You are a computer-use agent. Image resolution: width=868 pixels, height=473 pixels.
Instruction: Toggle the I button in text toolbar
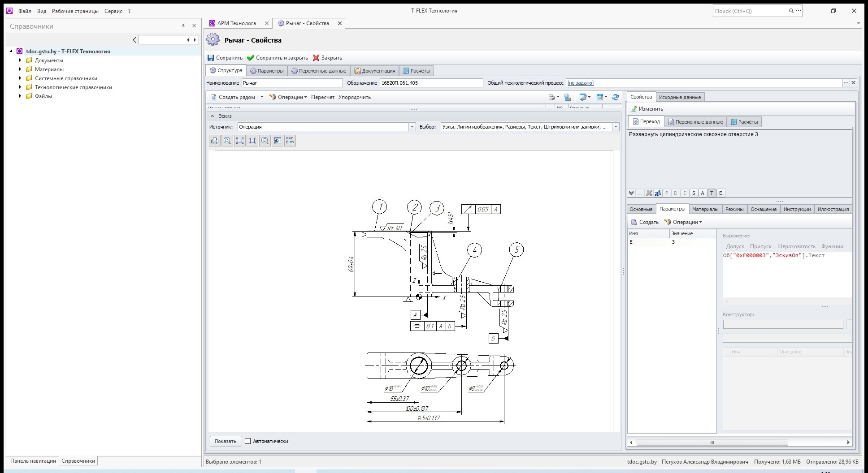[x=685, y=193]
